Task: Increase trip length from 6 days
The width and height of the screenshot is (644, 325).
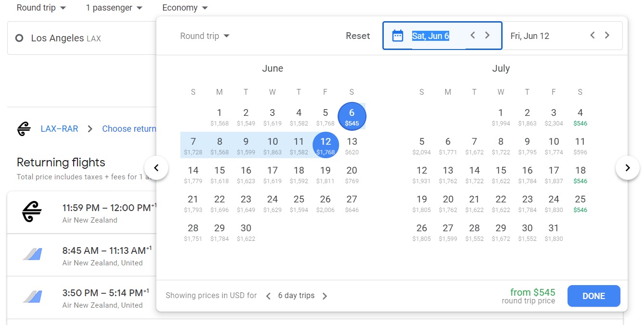Action: click(x=325, y=296)
